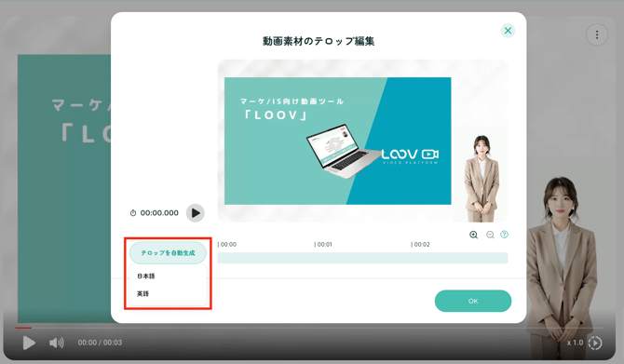Click the avatar presenter in dialog preview
Screen dimensions: 624x364
(481, 178)
